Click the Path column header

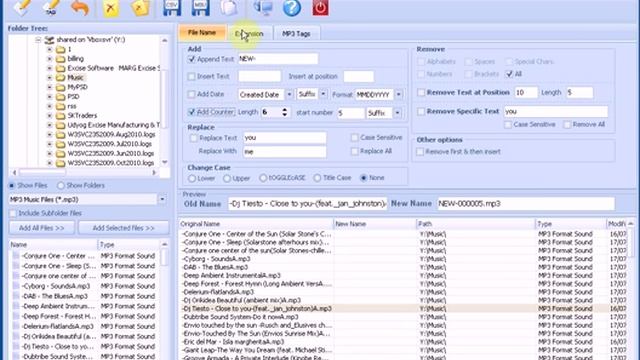pos(475,224)
